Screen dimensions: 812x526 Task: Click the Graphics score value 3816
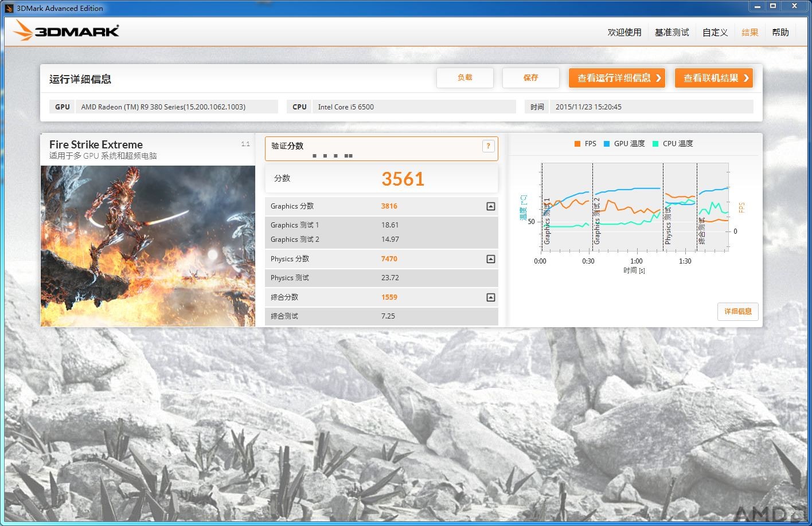(389, 206)
